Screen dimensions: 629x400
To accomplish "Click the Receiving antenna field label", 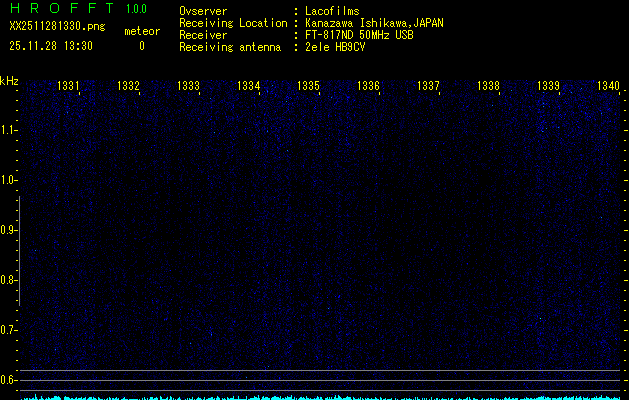I will pos(229,47).
